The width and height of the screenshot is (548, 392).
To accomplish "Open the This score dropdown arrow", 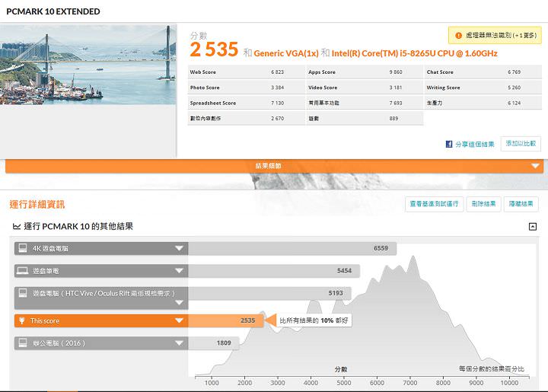I will coord(180,321).
